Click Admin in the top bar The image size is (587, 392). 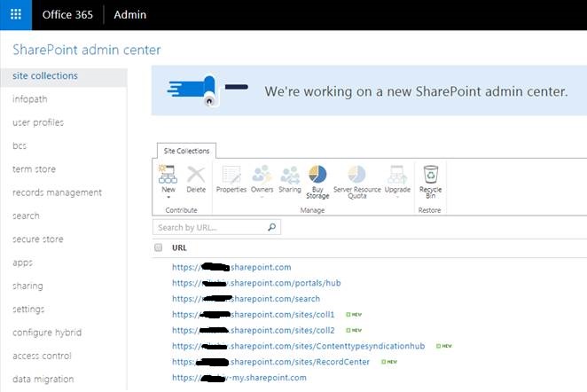pos(130,14)
